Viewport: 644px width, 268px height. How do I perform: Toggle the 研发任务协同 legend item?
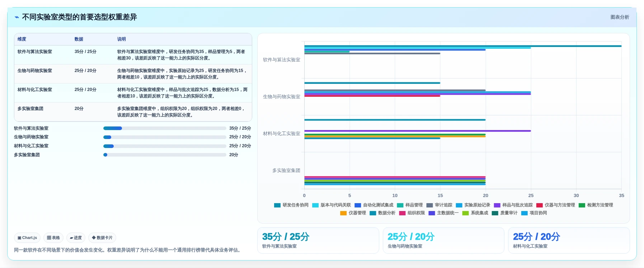(x=291, y=205)
